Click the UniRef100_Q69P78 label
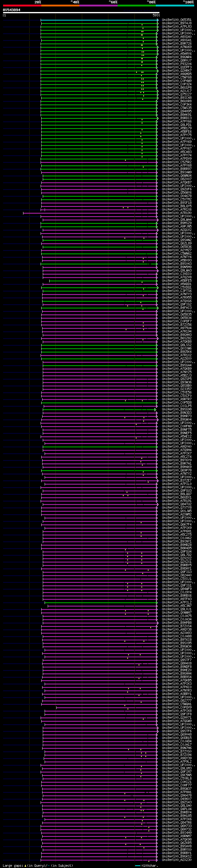 click(176, 470)
